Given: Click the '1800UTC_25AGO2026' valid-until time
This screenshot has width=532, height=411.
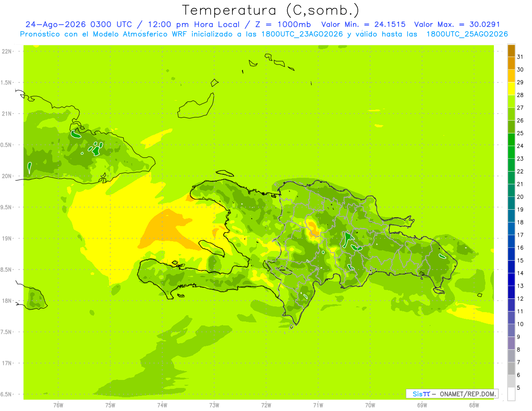Looking at the screenshot, I should (467, 34).
